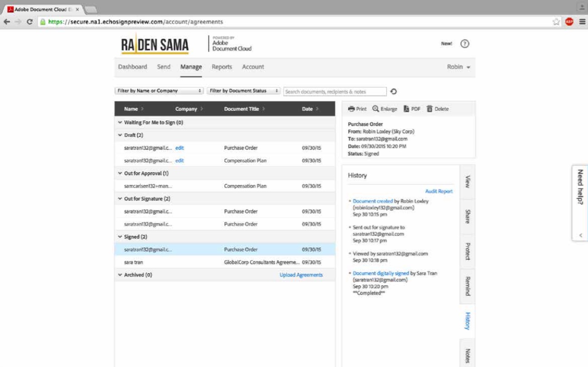Click the New! link in the header
Viewport: 588px width, 367px height.
coord(446,44)
